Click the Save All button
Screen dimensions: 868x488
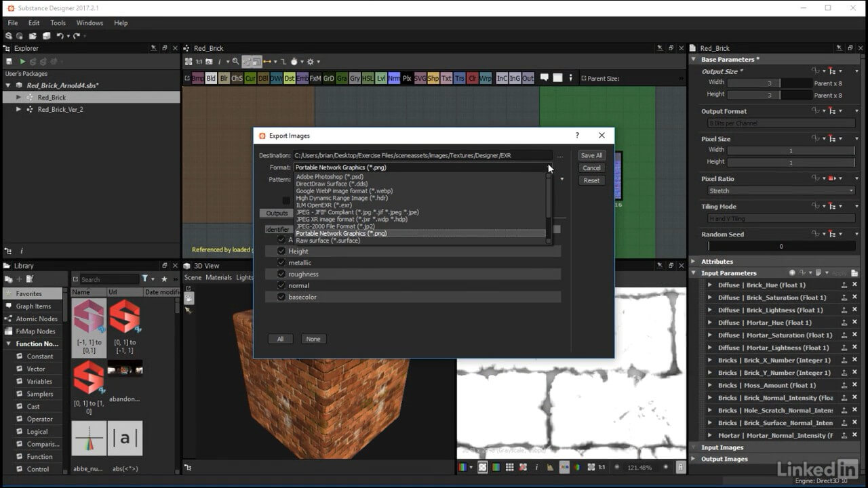tap(591, 155)
